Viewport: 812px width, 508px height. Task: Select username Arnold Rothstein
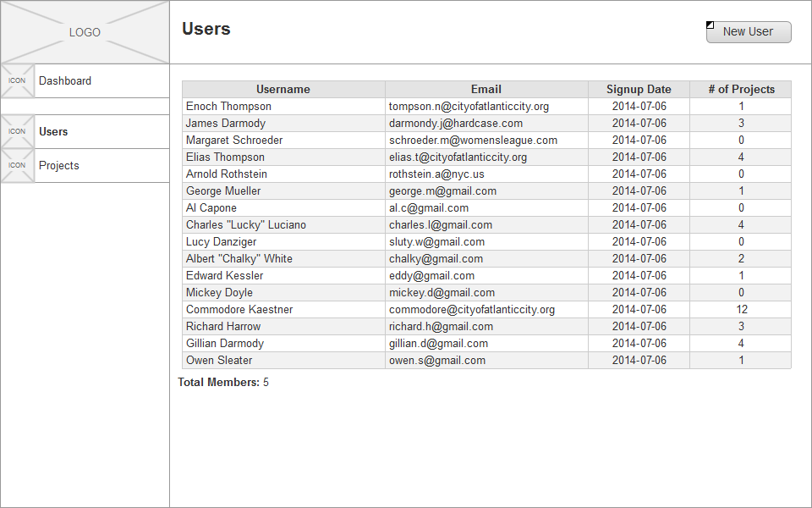227,174
